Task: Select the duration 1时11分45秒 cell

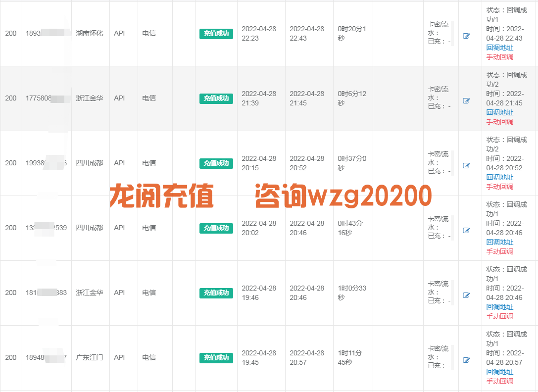Action: click(x=350, y=358)
